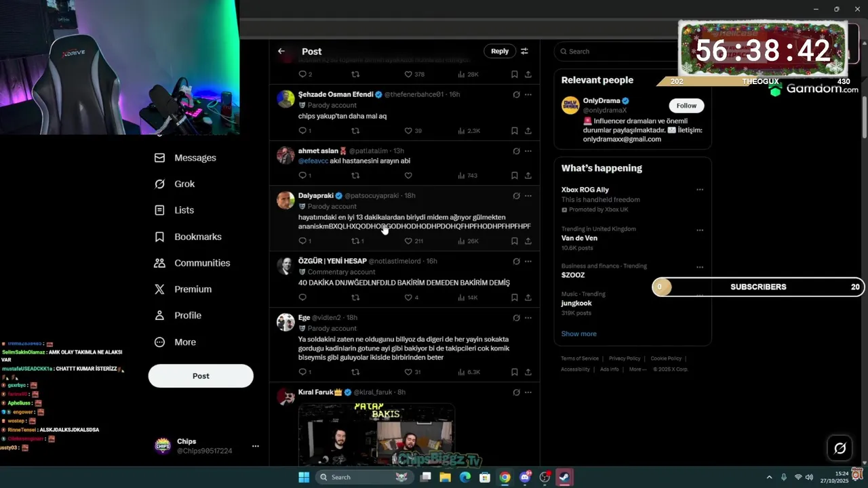868x488 pixels.
Task: Open OnlyDrama profile avatar
Action: point(570,105)
